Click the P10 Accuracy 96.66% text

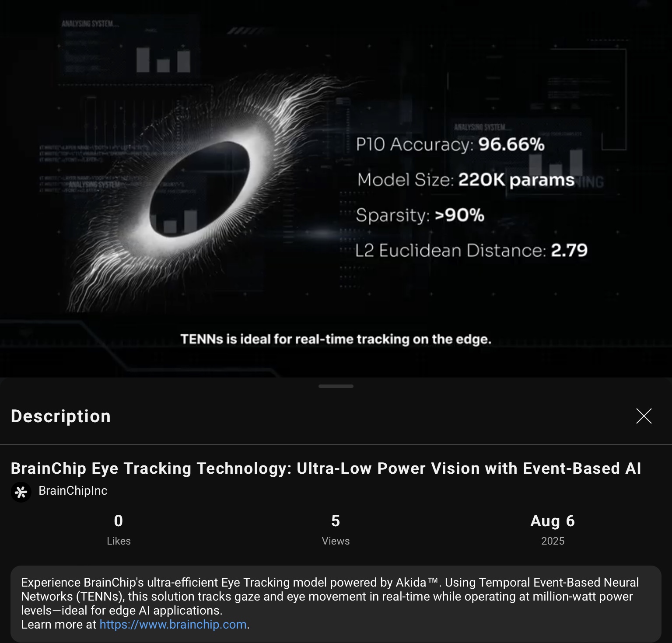click(x=450, y=144)
